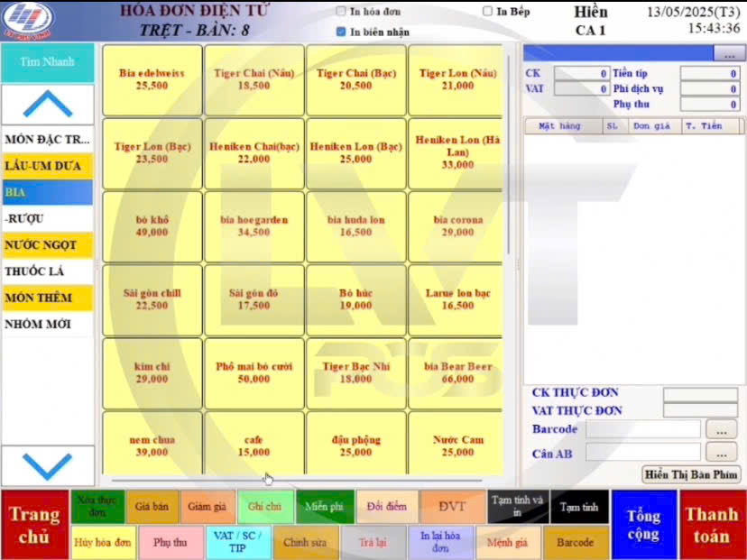Click the horizontal scrollbar under the menu grid

click(298, 479)
